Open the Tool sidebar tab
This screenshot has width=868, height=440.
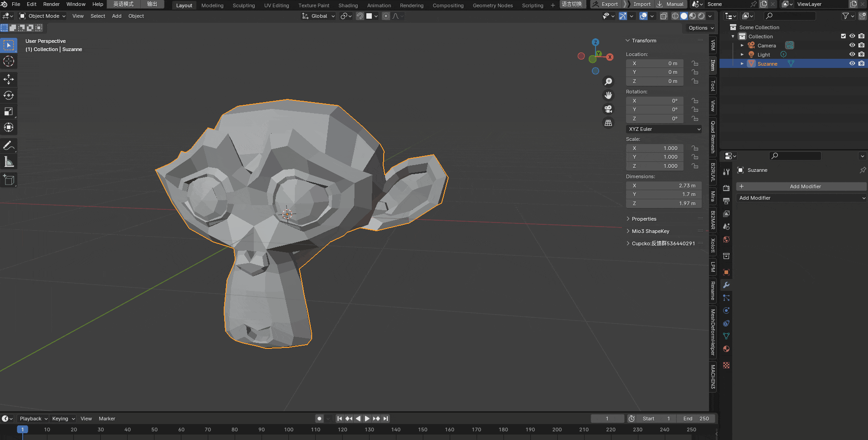[x=713, y=86]
